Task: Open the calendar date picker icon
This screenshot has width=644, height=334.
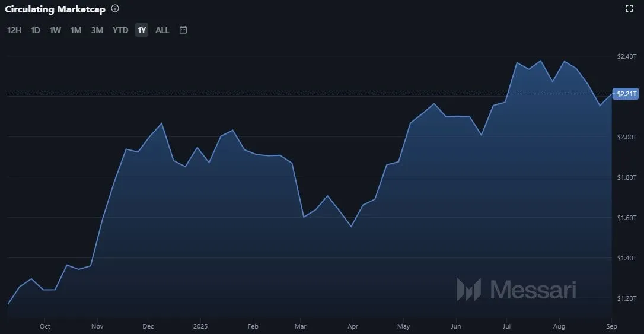Action: pos(183,30)
